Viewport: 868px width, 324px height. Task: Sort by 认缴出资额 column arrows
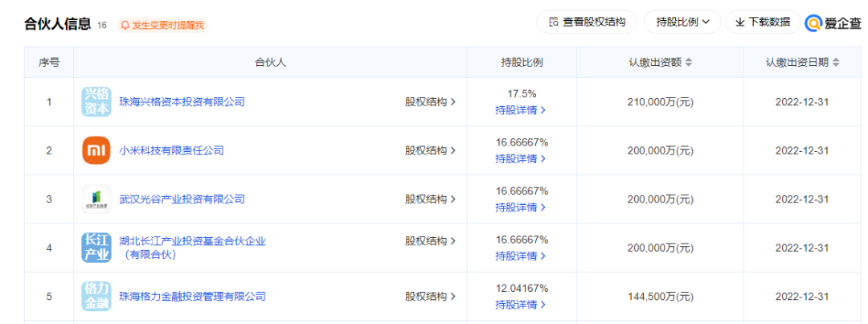point(689,63)
